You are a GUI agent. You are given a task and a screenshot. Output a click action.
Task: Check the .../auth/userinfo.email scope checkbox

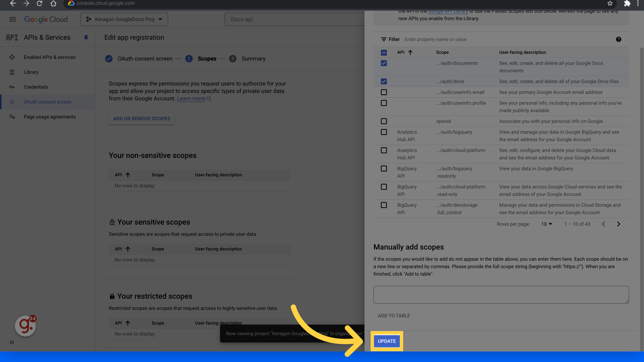tap(384, 92)
